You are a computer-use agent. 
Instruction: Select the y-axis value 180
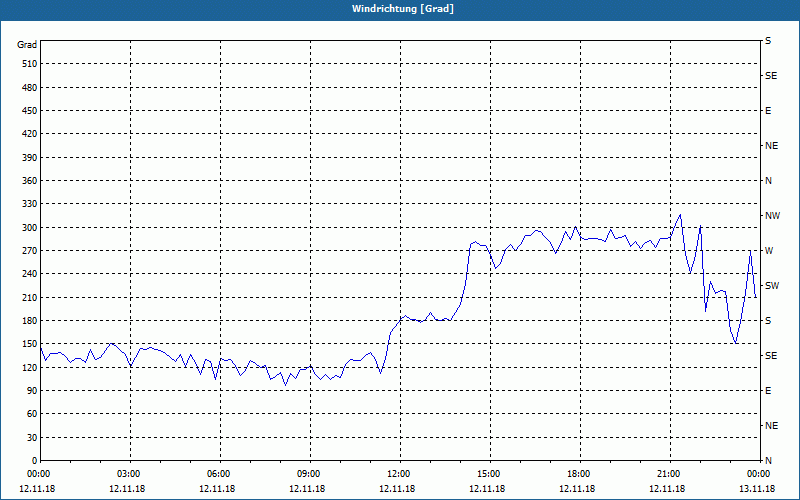[30, 321]
